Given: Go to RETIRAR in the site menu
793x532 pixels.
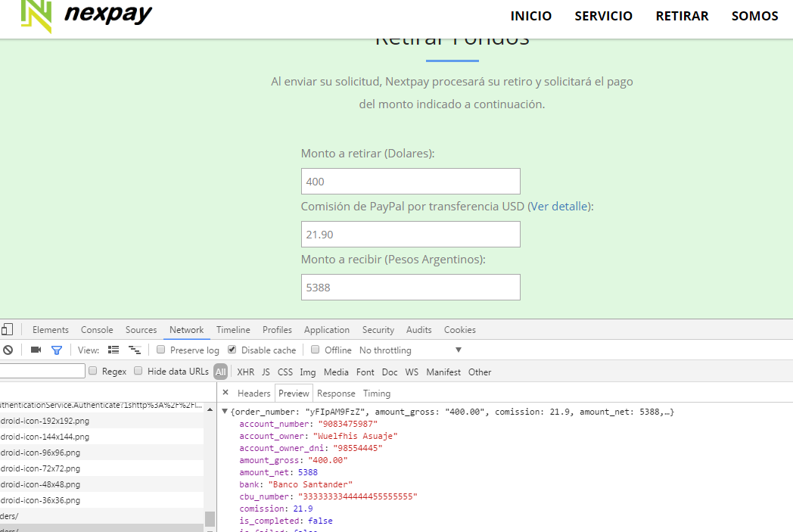Looking at the screenshot, I should 683,16.
